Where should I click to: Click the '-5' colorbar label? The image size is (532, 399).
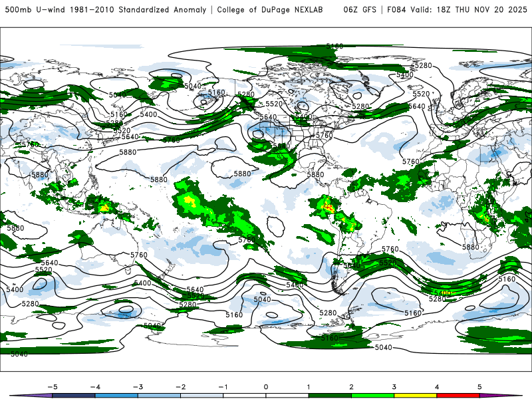pos(53,387)
